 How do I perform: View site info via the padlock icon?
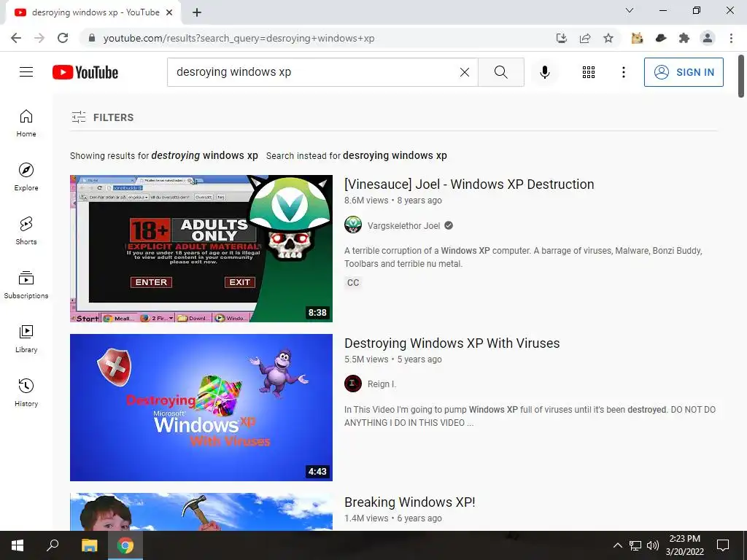pyautogui.click(x=92, y=38)
